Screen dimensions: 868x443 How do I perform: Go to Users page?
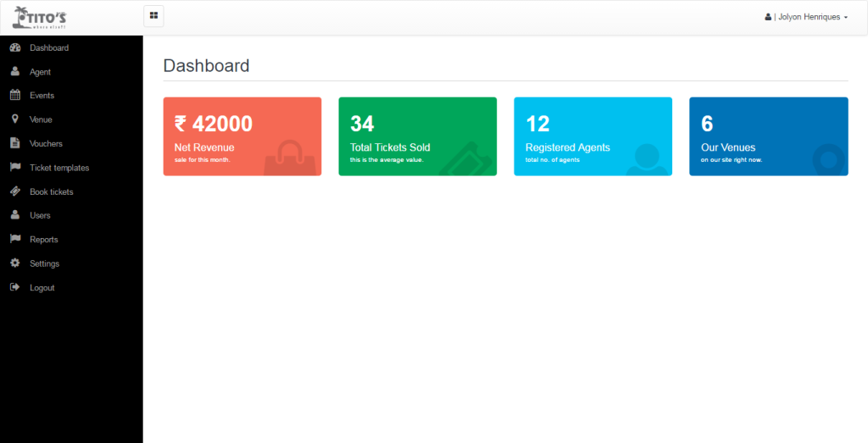click(x=40, y=216)
